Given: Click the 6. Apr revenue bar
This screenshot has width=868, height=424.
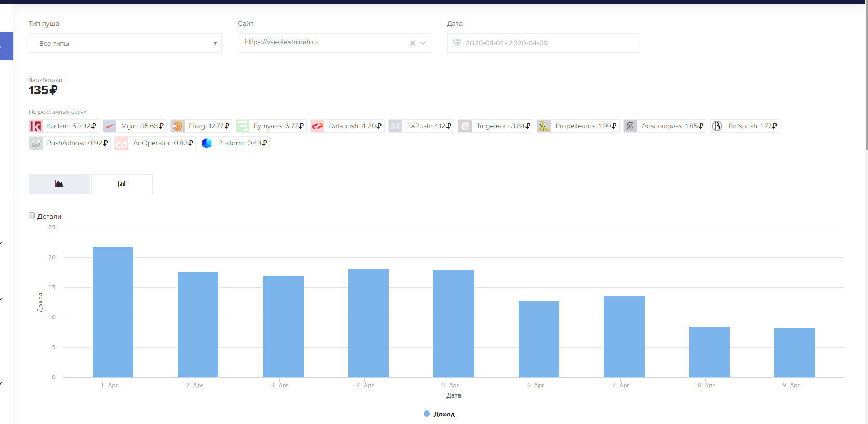Looking at the screenshot, I should point(539,339).
